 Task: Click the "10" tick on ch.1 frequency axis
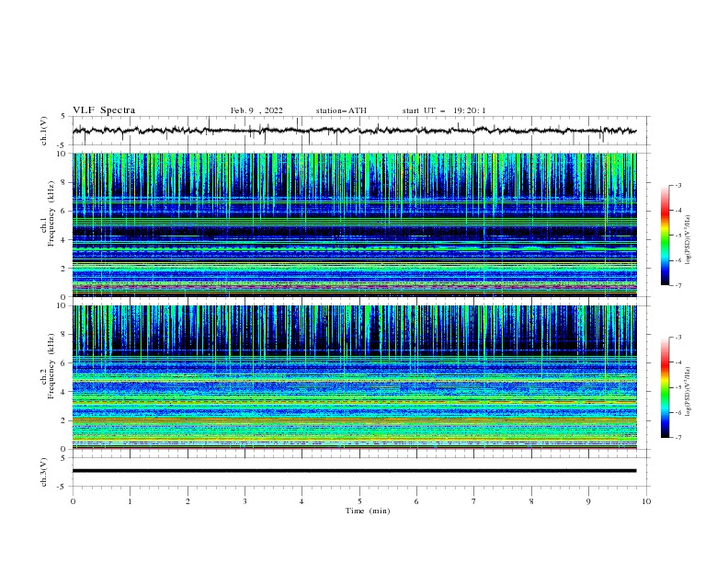[x=63, y=154]
